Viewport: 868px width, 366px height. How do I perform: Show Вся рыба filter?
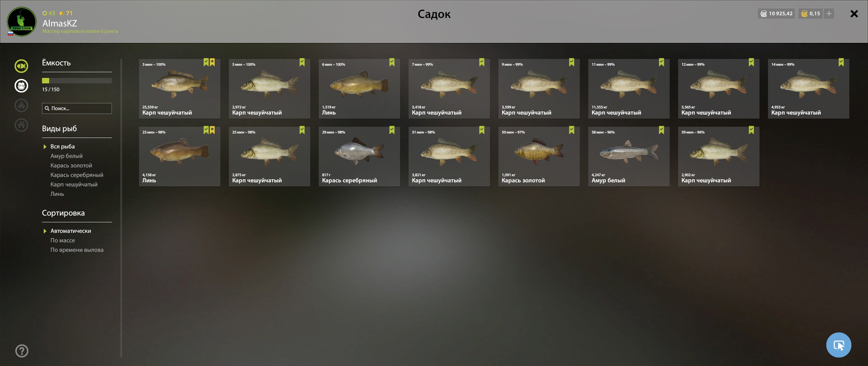click(x=63, y=146)
